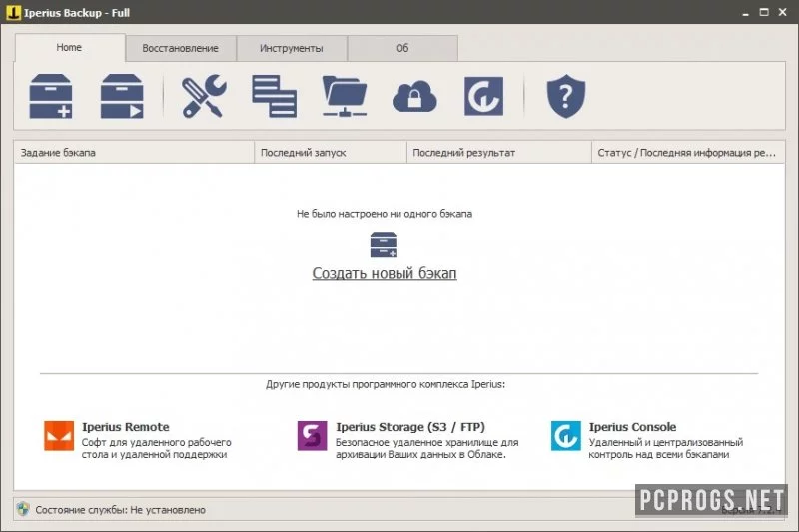Open the help shield question-mark icon
Image resolution: width=799 pixels, height=532 pixels.
pyautogui.click(x=566, y=96)
